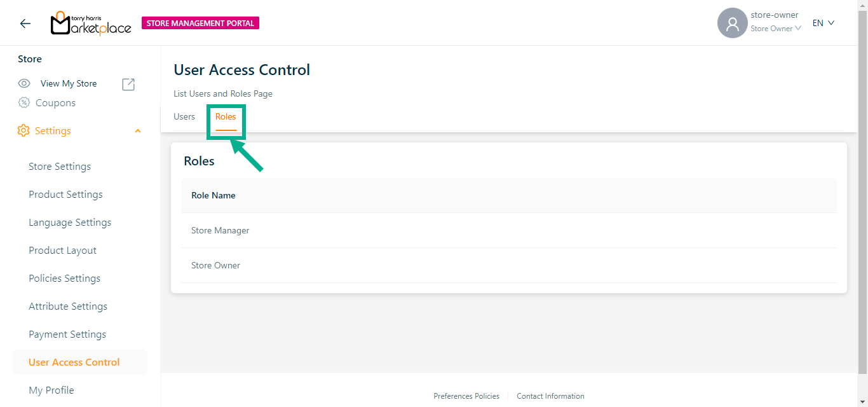Open Store Settings in sidebar
Screen dimensions: 868x407
(x=60, y=167)
